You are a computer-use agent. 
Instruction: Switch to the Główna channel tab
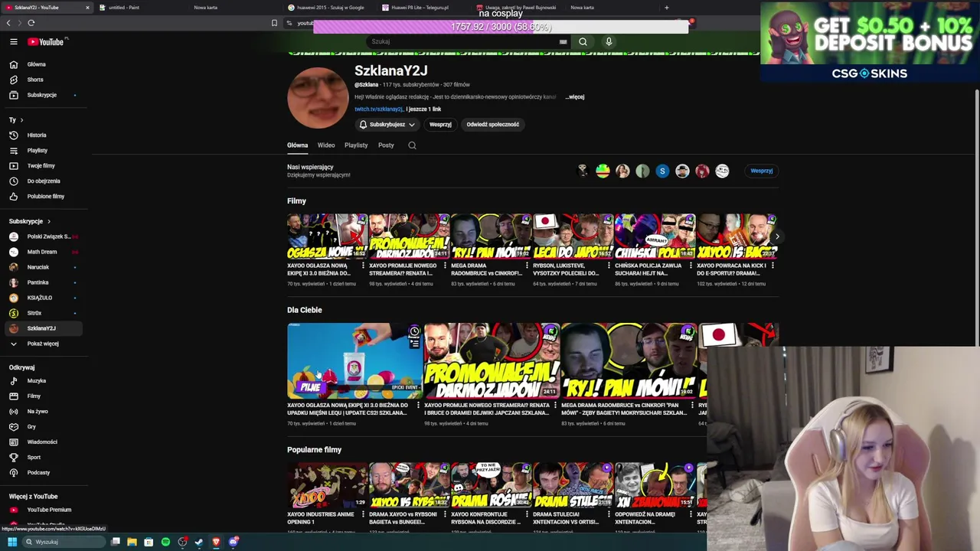click(297, 145)
